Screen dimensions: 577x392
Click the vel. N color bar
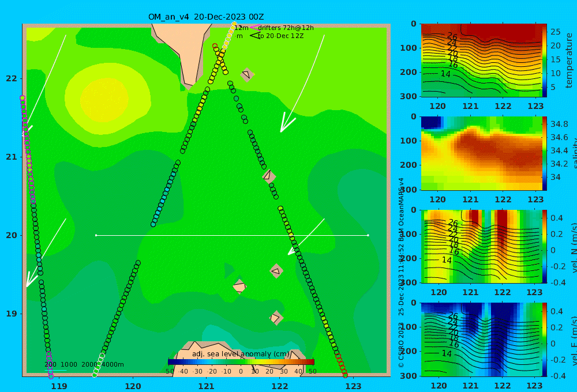pyautogui.click(x=544, y=246)
